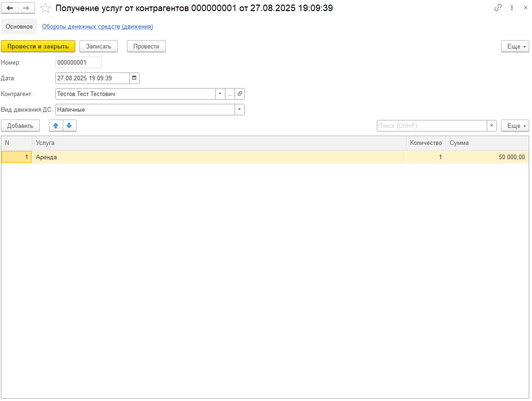Click the back navigation arrow
Viewport: 532px width, 401px height.
10,8
